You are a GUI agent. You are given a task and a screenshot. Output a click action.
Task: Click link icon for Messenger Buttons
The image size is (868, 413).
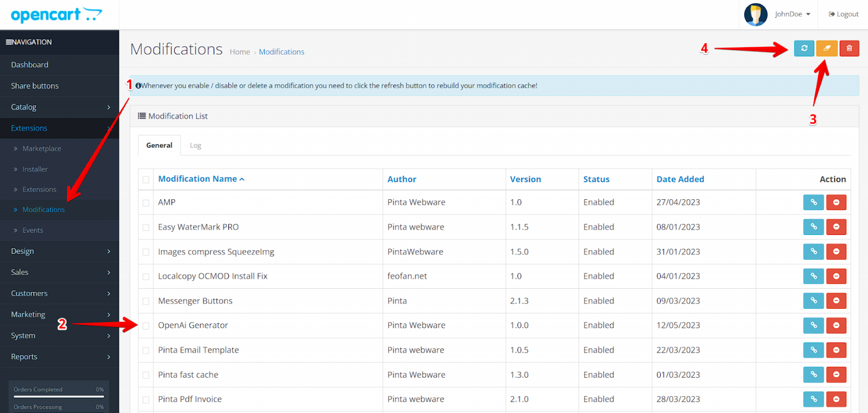click(x=813, y=301)
